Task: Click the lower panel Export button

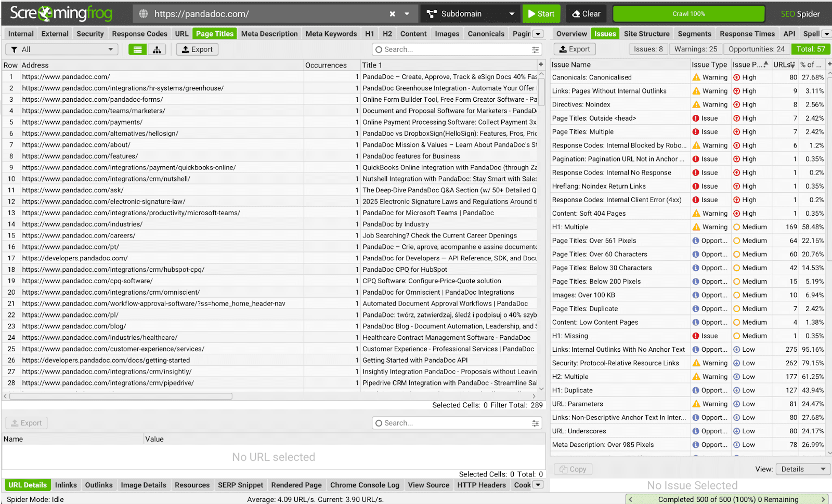Action: coord(27,423)
